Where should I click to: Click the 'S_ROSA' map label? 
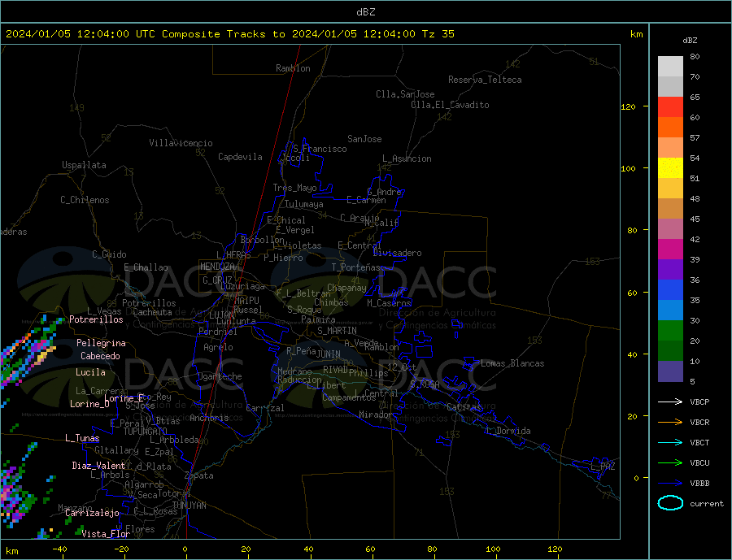pyautogui.click(x=425, y=384)
